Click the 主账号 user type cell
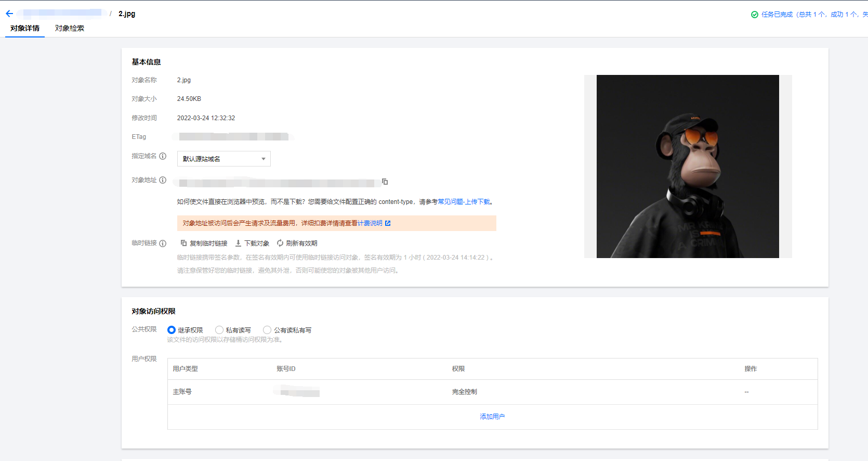868x461 pixels. click(x=182, y=392)
